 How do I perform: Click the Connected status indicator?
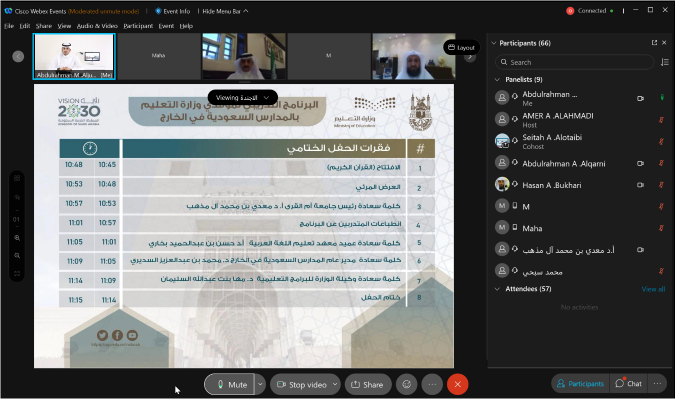(589, 11)
